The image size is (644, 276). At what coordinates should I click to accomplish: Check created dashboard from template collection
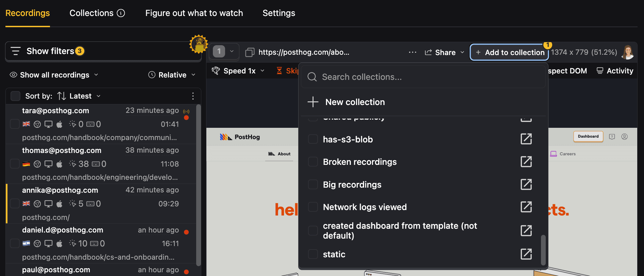pos(313,230)
